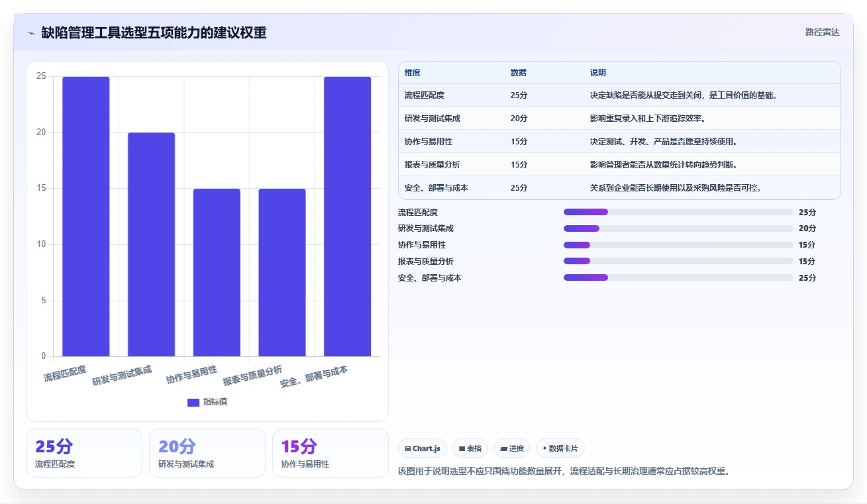
Task: Click the small icon before the header title
Action: coord(32,33)
